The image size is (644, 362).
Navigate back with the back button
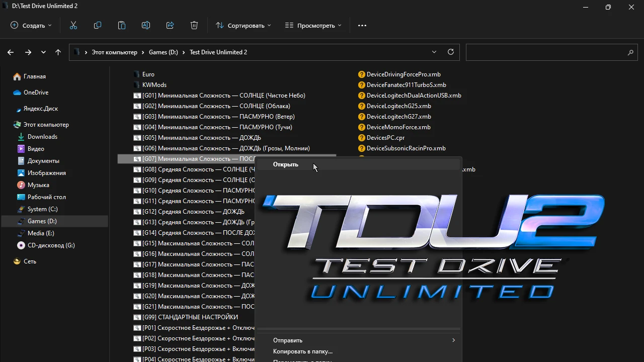tap(10, 52)
